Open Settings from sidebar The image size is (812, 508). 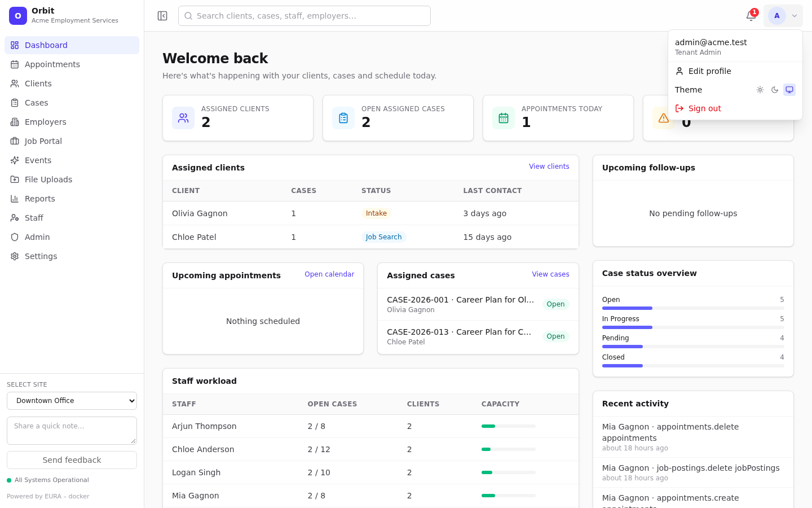tap(72, 256)
